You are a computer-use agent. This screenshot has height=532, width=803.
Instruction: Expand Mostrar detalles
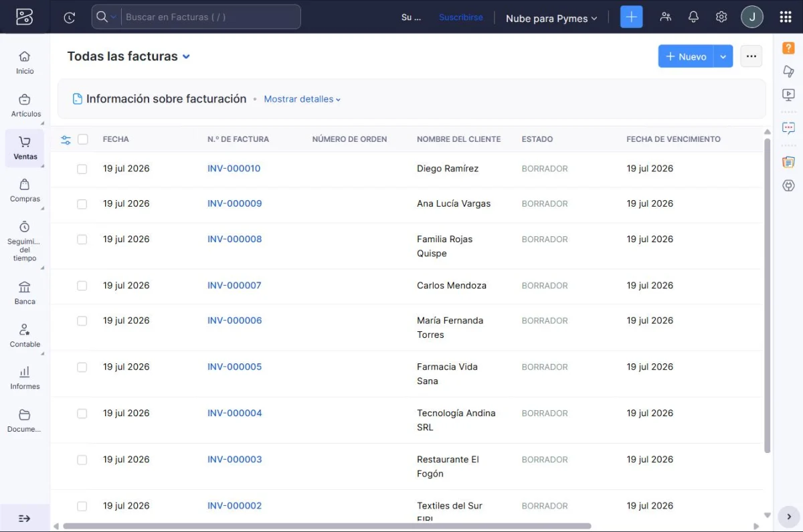(x=302, y=99)
